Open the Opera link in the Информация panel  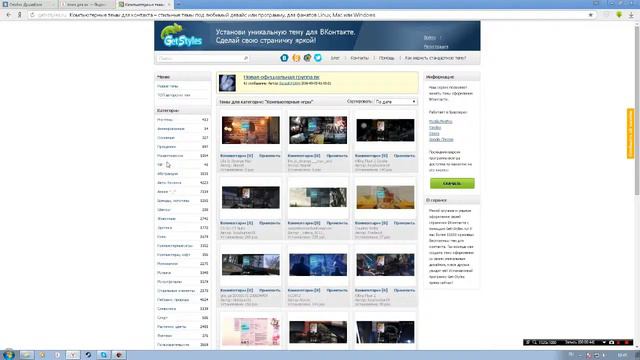coord(434,133)
